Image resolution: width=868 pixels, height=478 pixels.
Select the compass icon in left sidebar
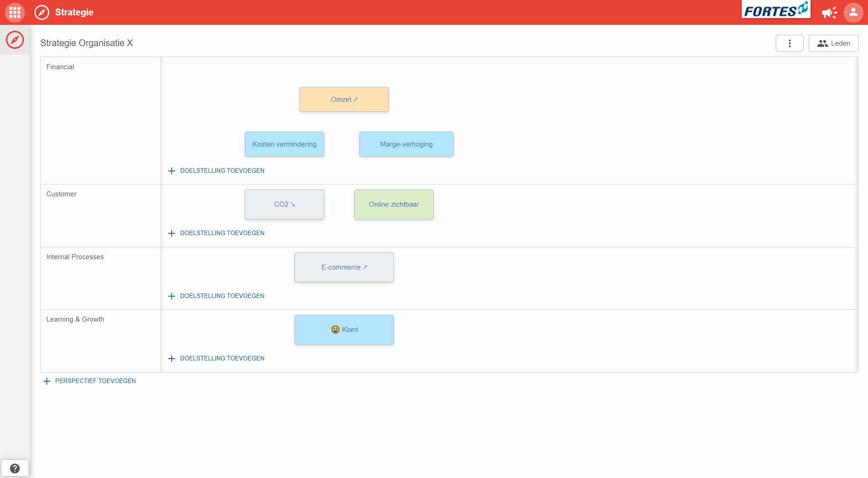(x=15, y=40)
